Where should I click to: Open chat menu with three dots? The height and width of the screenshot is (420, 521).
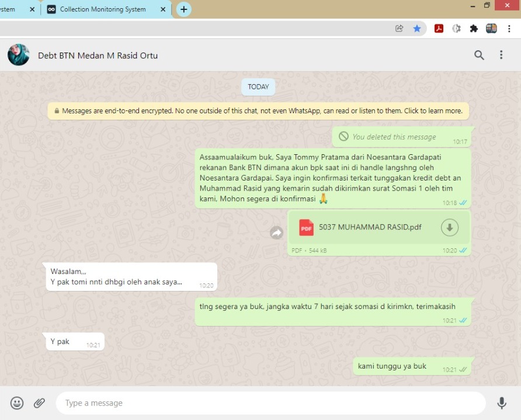[x=501, y=55]
